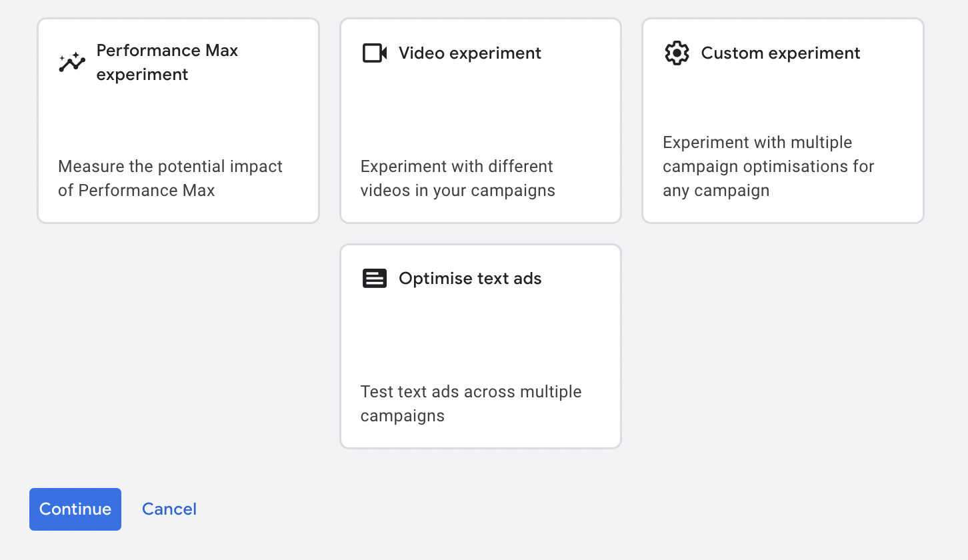Viewport: 968px width, 560px height.
Task: Click the Optimise text ads icon
Action: click(375, 279)
